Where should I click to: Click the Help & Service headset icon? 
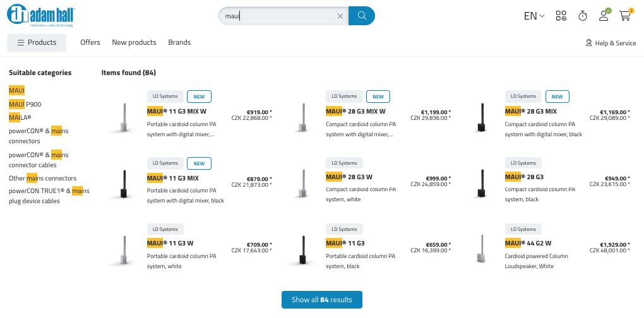pyautogui.click(x=588, y=43)
